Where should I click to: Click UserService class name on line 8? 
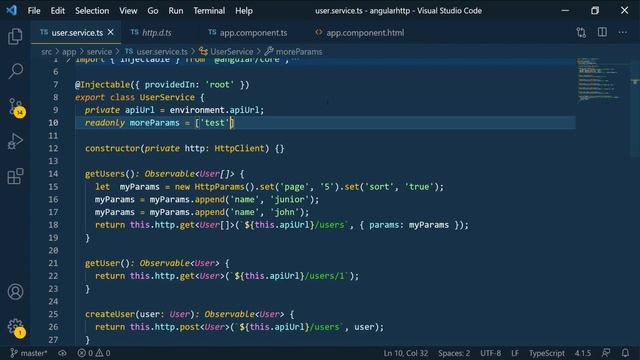pos(167,98)
